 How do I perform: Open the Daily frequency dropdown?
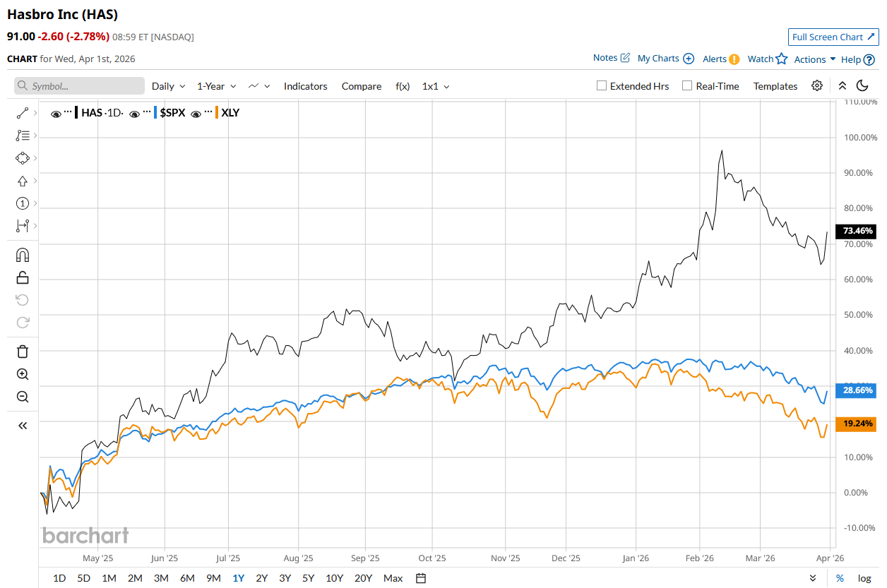[168, 86]
